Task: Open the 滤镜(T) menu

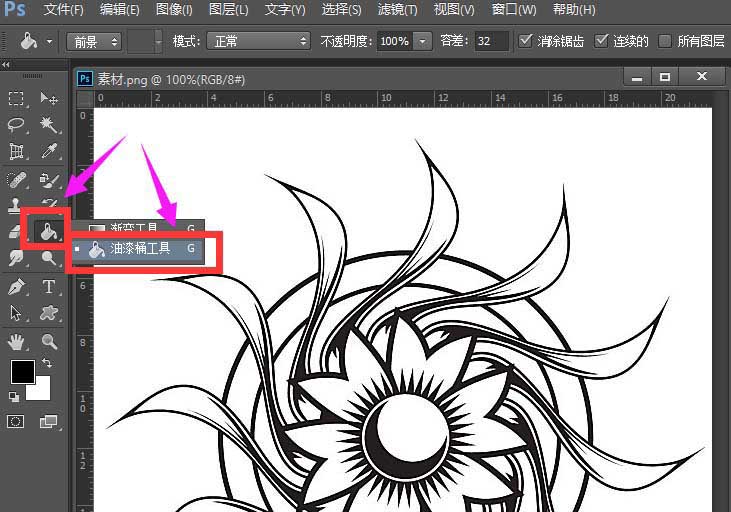Action: 397,10
